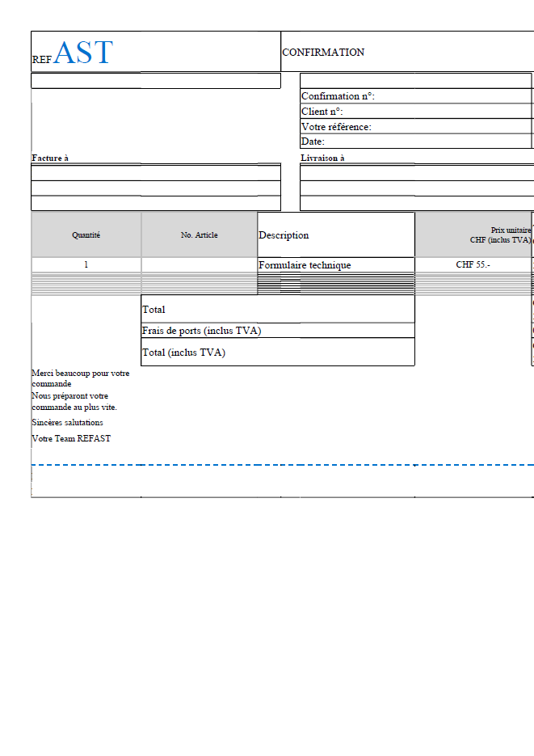Click the small 'REF' logo text
This screenshot has height=756, width=534.
(x=42, y=59)
